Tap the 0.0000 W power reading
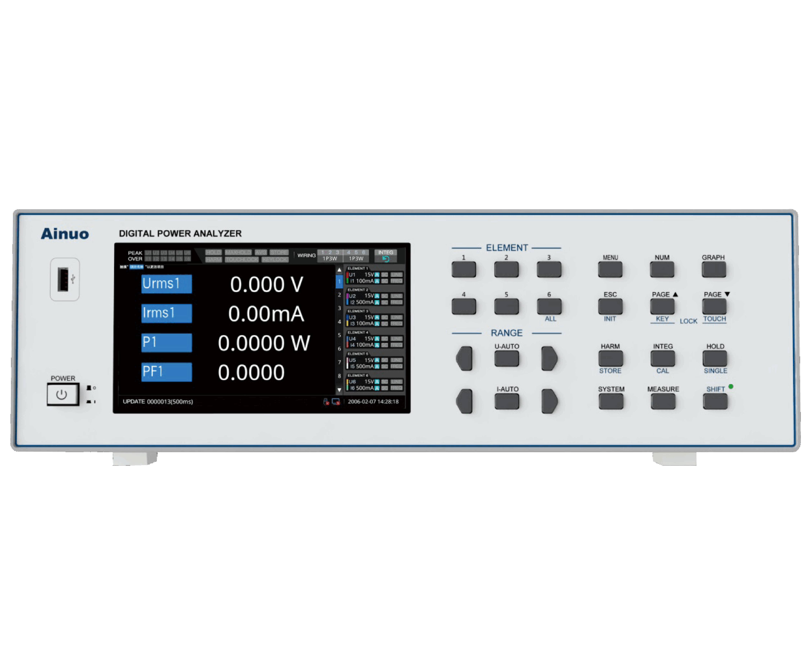Screen dimensions: 812x670 click(x=264, y=343)
